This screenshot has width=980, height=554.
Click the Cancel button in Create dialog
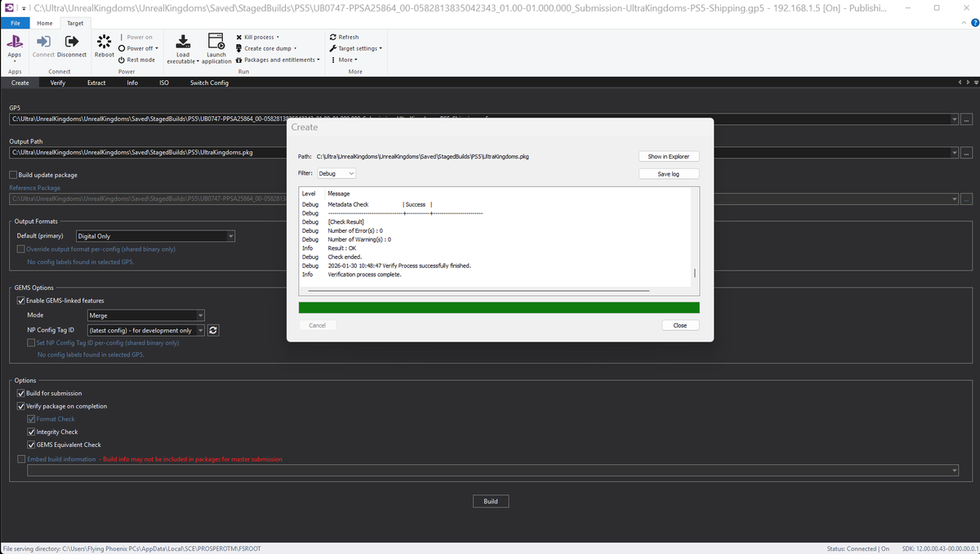[x=318, y=325]
